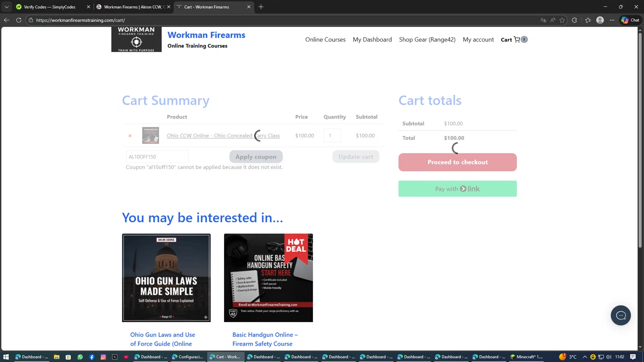Go back to the previous page
644x362 pixels.
6,20
